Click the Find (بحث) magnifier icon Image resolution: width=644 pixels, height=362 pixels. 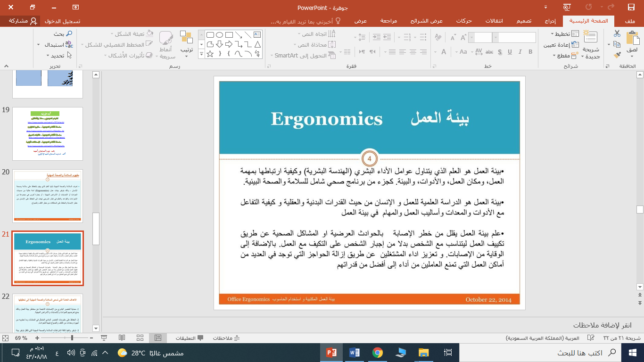pos(69,34)
